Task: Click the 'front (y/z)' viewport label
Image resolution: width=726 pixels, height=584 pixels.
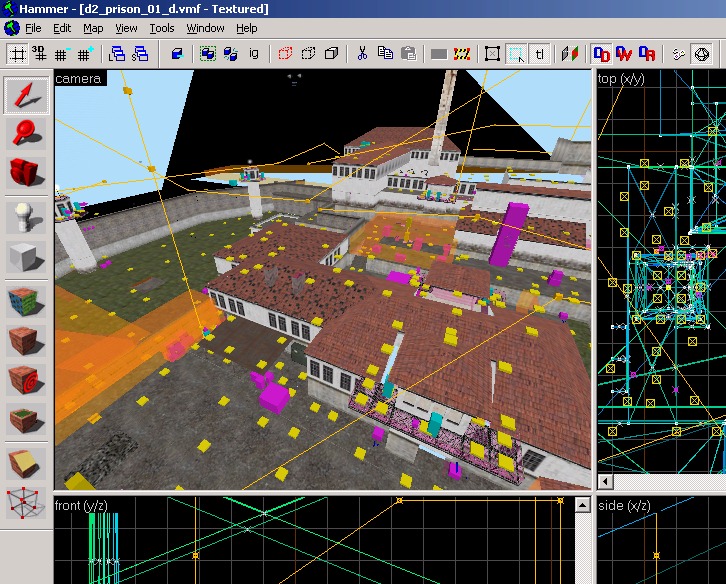Action: pos(81,505)
